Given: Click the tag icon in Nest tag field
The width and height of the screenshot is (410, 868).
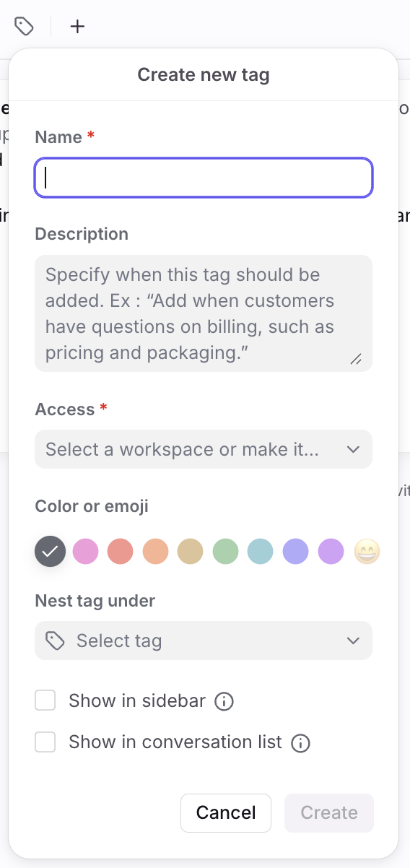Looking at the screenshot, I should coord(55,641).
